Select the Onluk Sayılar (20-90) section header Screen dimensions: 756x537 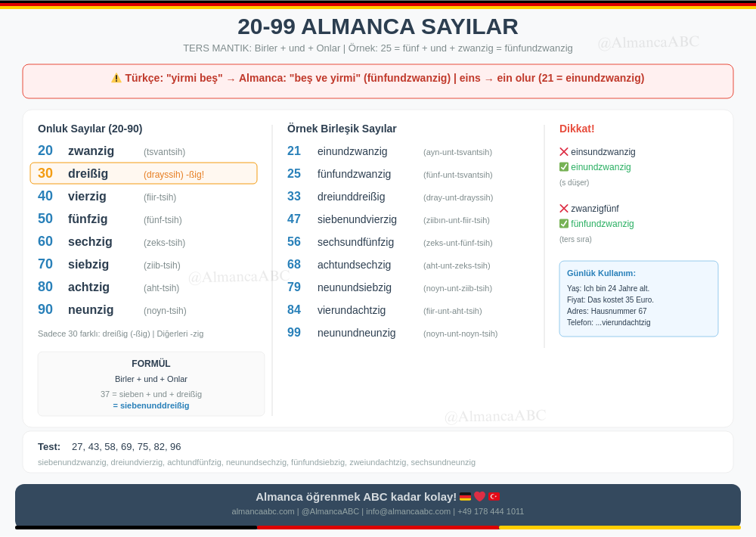90,129
